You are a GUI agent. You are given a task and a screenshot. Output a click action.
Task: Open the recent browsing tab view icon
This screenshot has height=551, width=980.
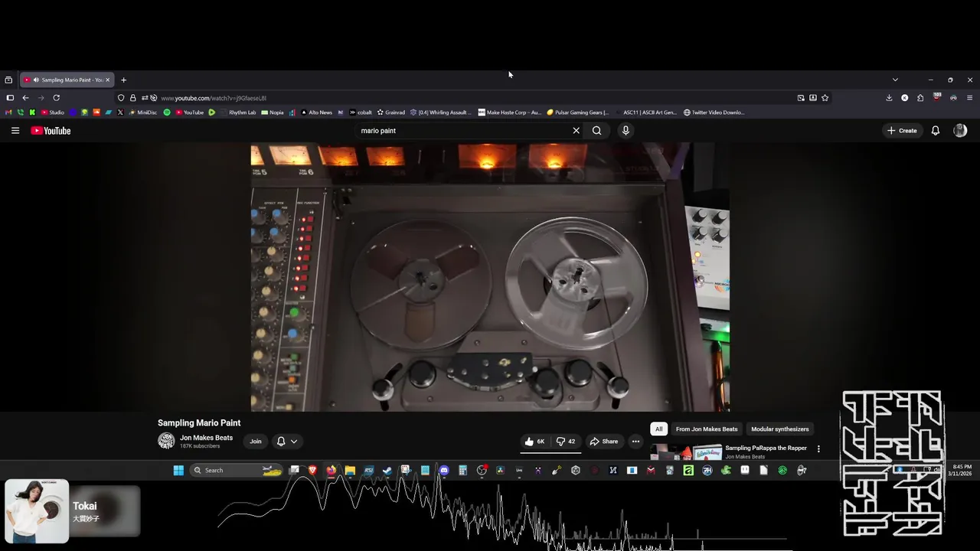[8, 80]
